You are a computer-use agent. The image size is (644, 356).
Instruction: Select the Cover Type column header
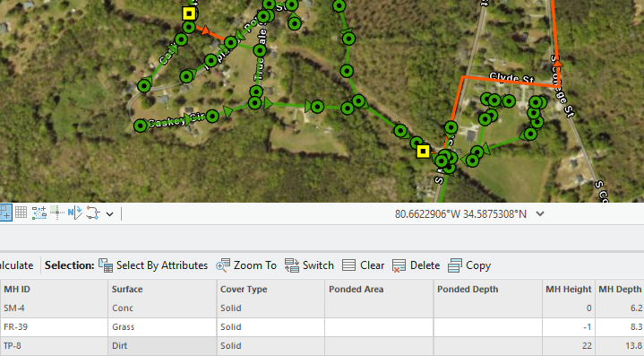[270, 289]
